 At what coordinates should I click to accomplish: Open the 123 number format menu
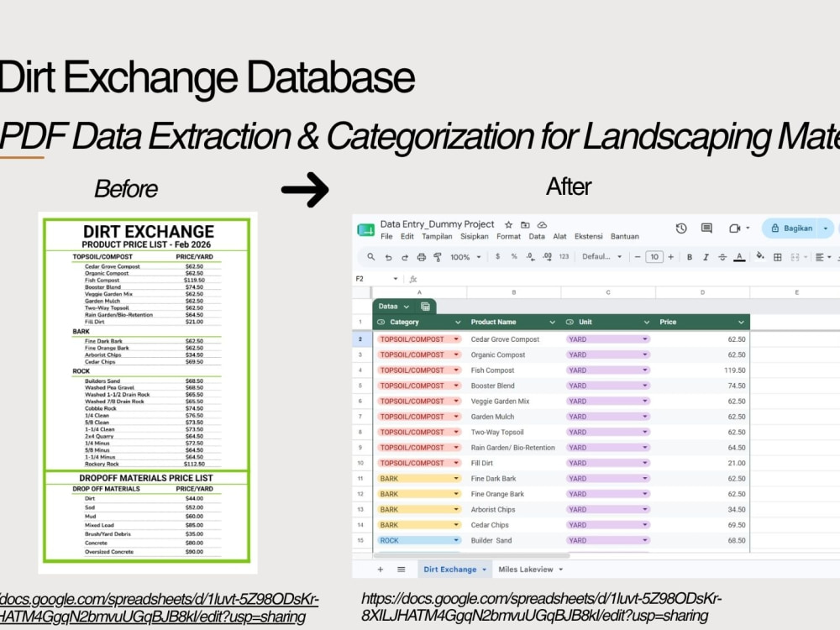564,256
